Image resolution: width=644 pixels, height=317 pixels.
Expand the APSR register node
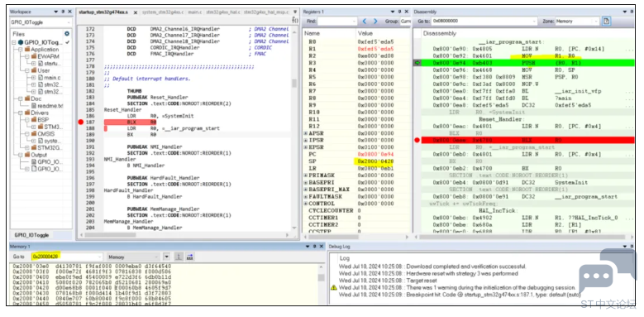click(306, 133)
